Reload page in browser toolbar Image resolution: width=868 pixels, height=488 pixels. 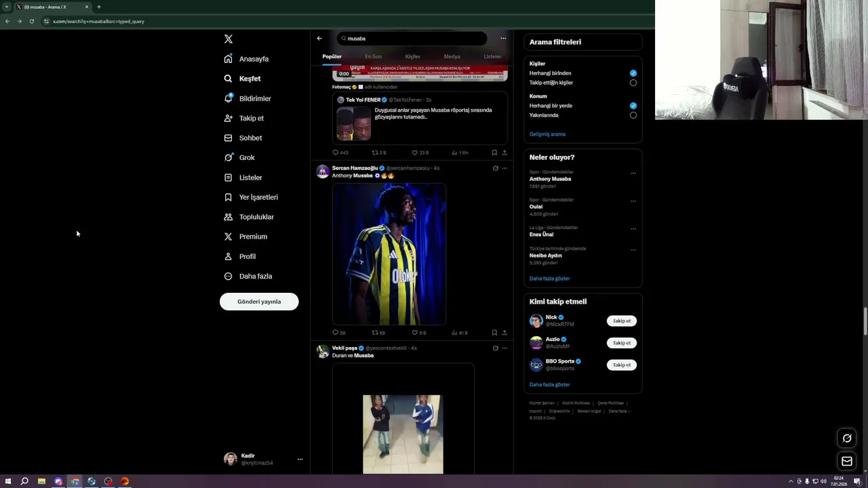click(x=32, y=21)
